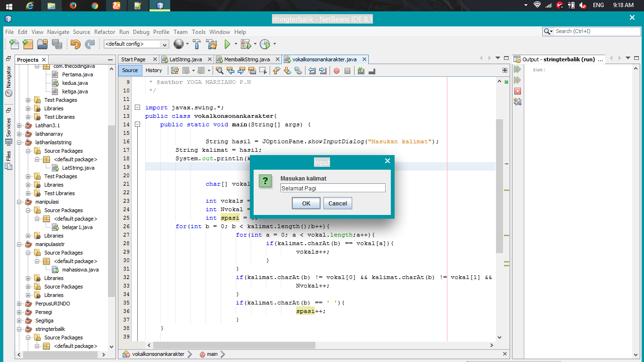Click the Find Next Occurrence icon

point(241,71)
